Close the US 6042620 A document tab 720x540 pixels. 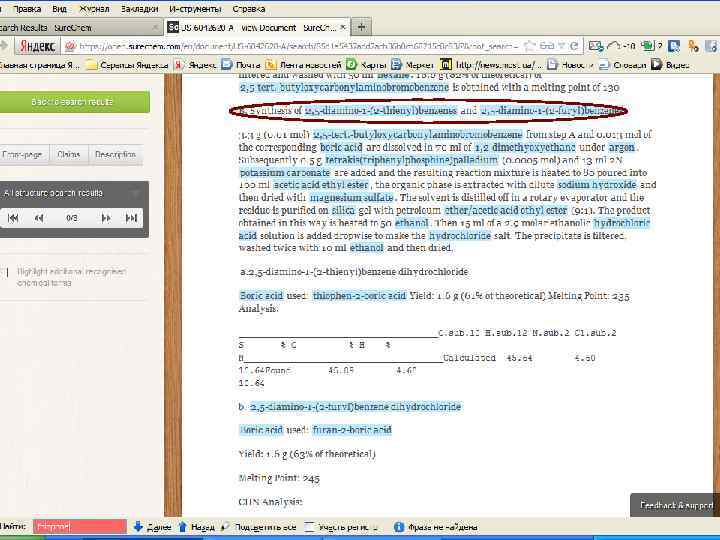[x=343, y=28]
